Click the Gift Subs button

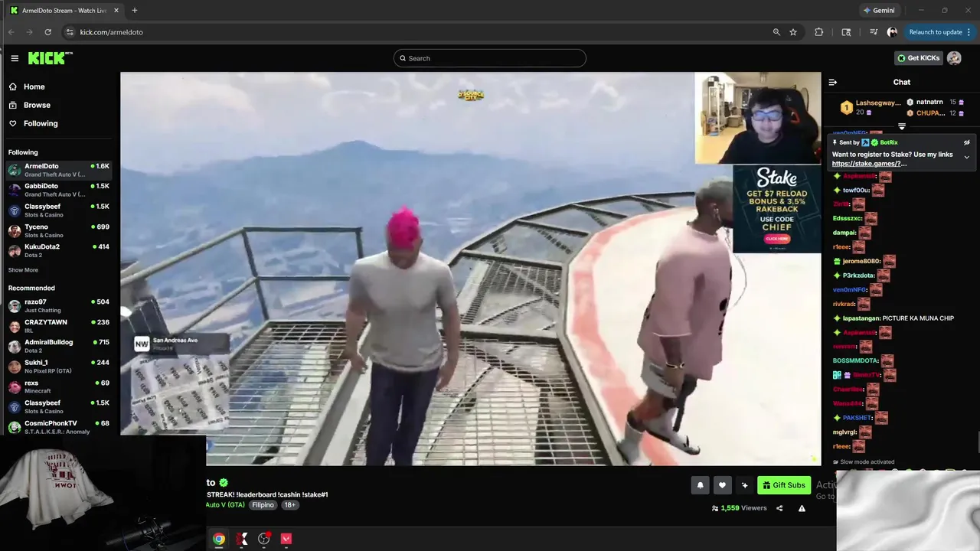click(x=784, y=485)
